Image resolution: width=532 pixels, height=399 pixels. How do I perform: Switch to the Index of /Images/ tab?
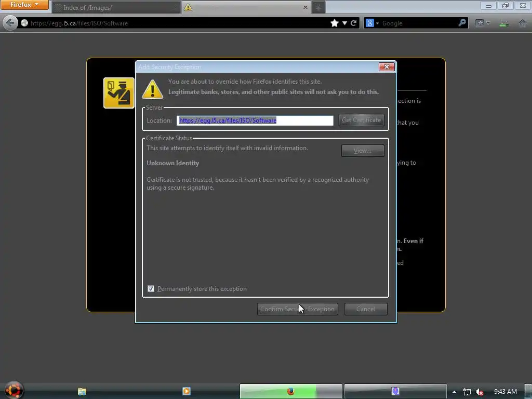pyautogui.click(x=116, y=7)
